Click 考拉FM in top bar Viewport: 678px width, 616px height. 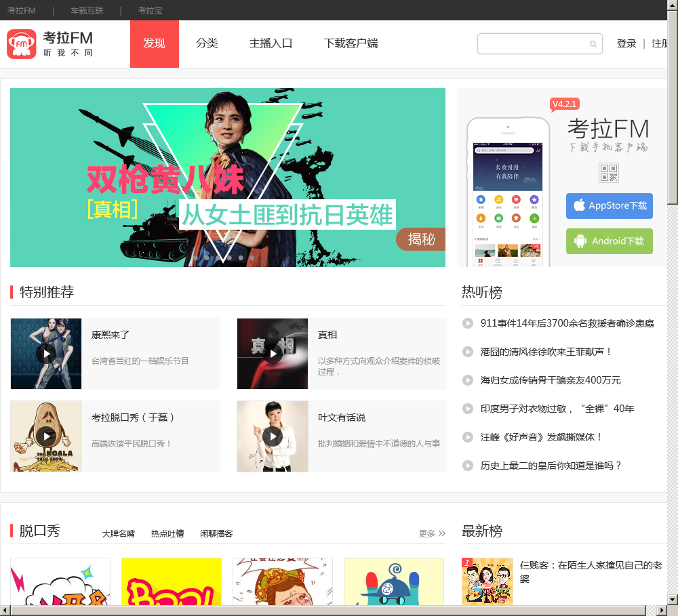[22, 10]
